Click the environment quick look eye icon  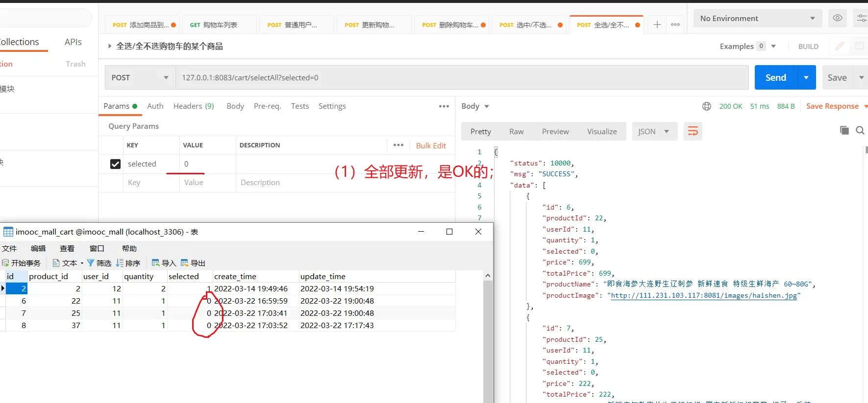pyautogui.click(x=838, y=18)
